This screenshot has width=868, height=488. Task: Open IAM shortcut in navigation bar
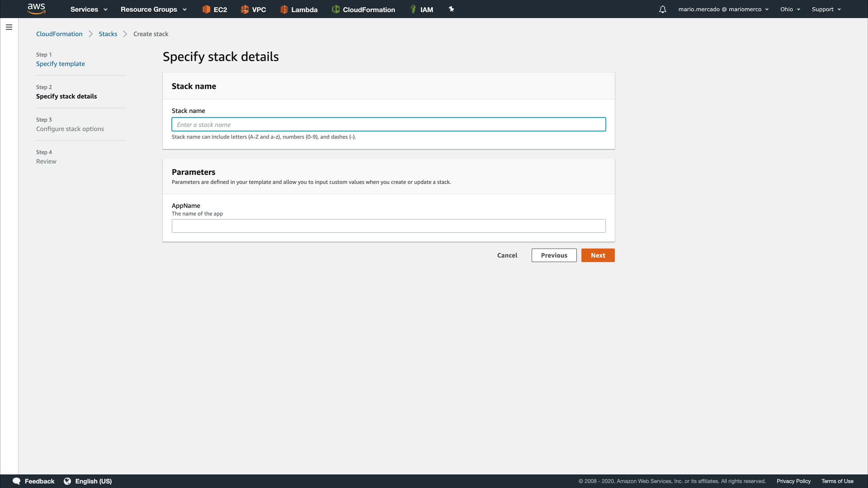[421, 9]
